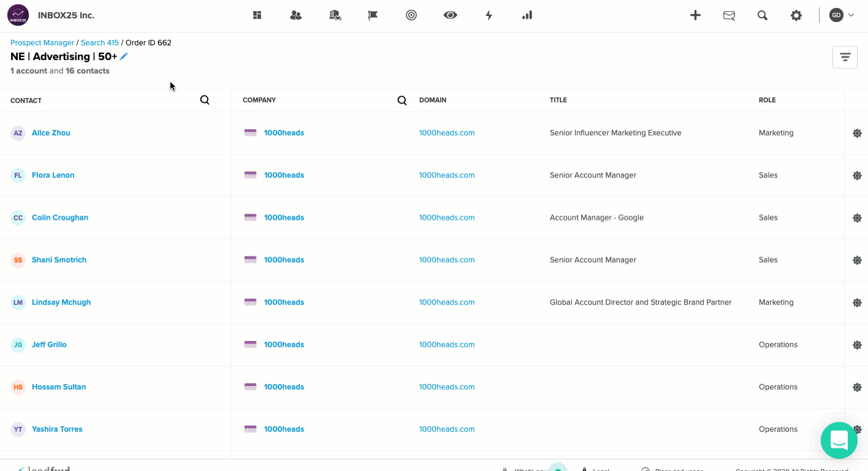Screen dimensions: 868x471
Task: Open contact Shani Smotrich
Action: (59, 260)
